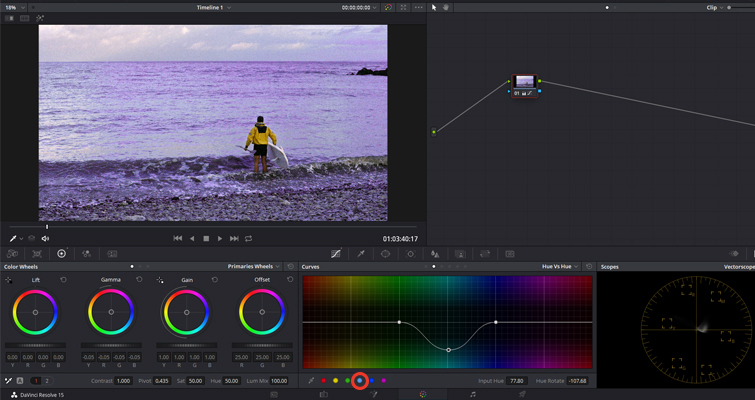Reset the Gain color wheel
The height and width of the screenshot is (400, 755).
pos(215,280)
